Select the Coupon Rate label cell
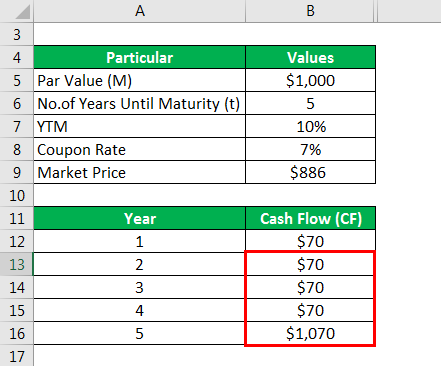441x366 pixels. [140, 149]
